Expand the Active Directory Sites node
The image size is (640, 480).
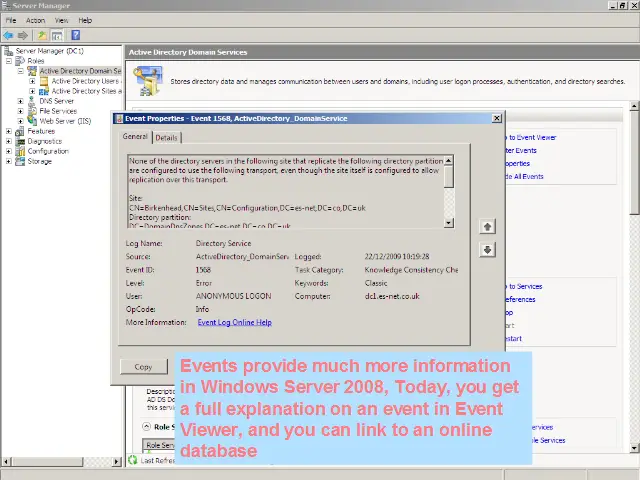tap(32, 91)
